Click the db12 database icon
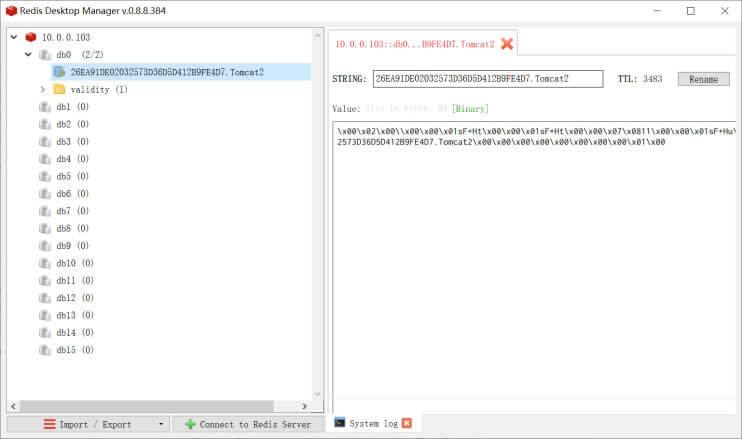This screenshot has width=742, height=439. click(45, 298)
